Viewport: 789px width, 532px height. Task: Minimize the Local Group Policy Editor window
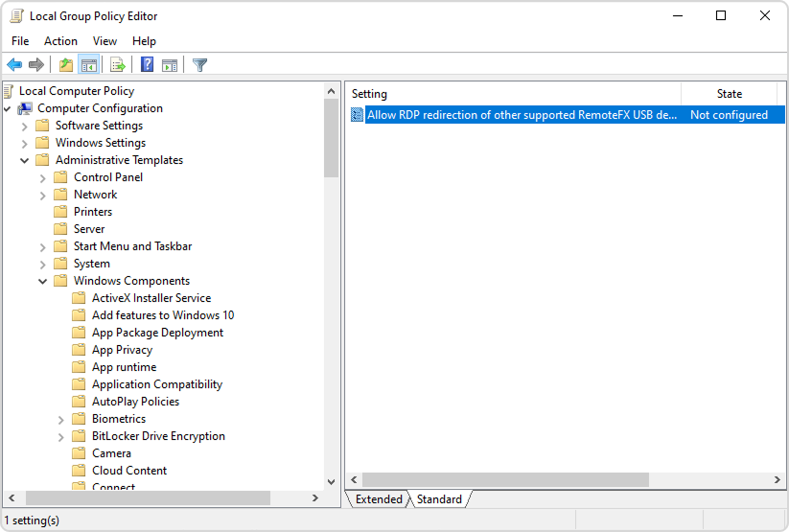click(678, 15)
